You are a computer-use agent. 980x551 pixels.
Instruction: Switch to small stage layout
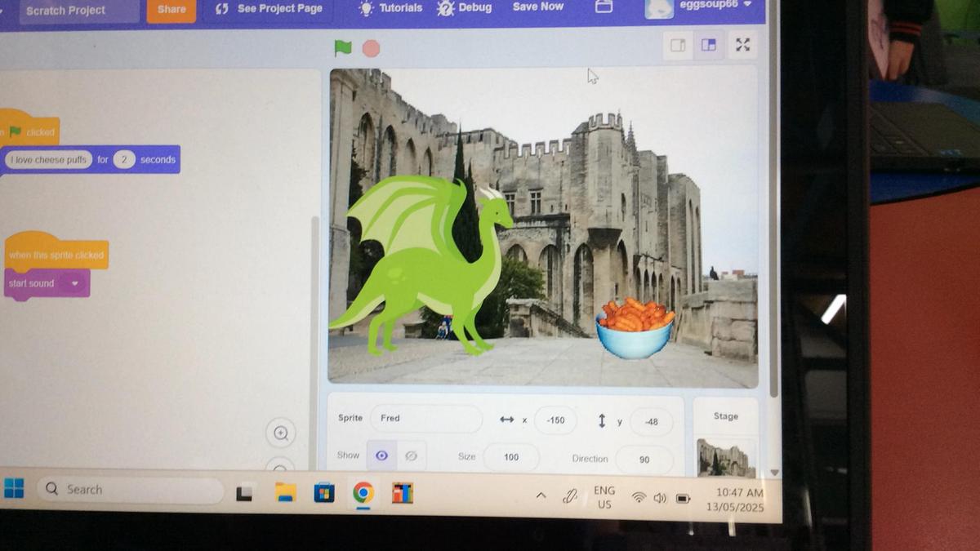pyautogui.click(x=678, y=46)
